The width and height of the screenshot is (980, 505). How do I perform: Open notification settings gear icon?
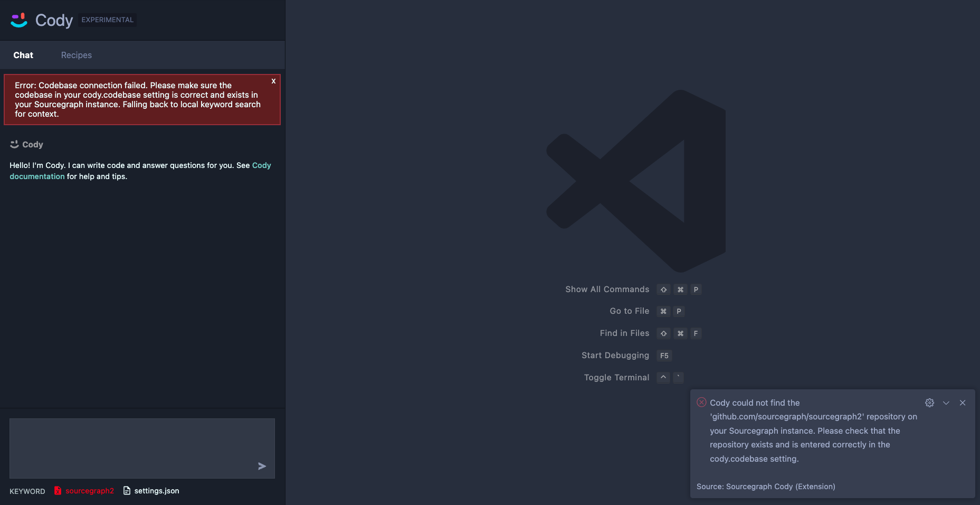point(930,403)
